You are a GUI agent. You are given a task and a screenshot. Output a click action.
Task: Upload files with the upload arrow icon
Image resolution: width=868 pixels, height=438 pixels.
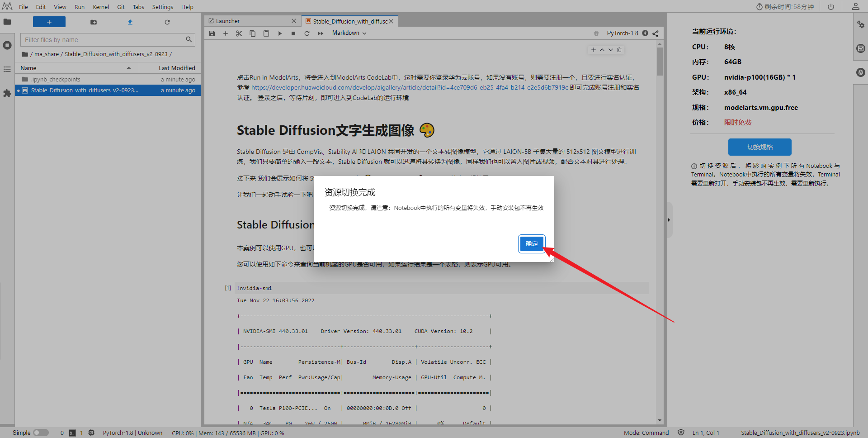point(130,22)
